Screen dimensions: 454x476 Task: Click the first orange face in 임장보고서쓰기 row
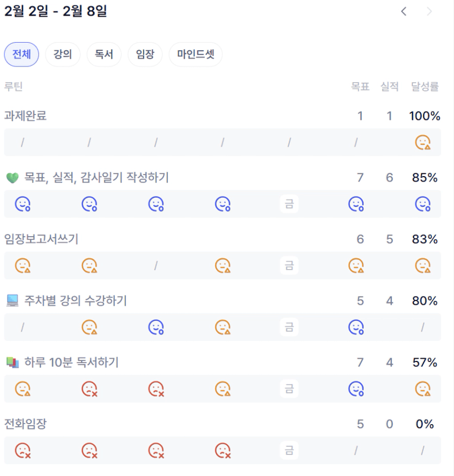coord(22,265)
